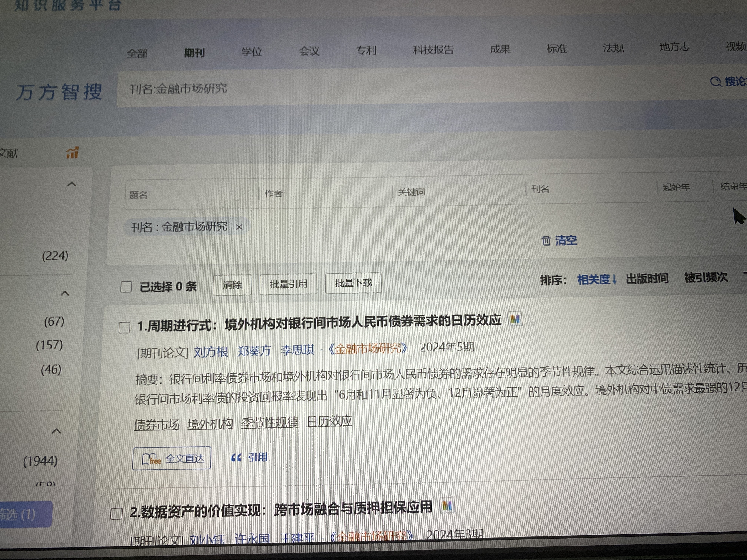Image resolution: width=747 pixels, height=560 pixels.
Task: Check the box for article 1
Action: point(124,327)
